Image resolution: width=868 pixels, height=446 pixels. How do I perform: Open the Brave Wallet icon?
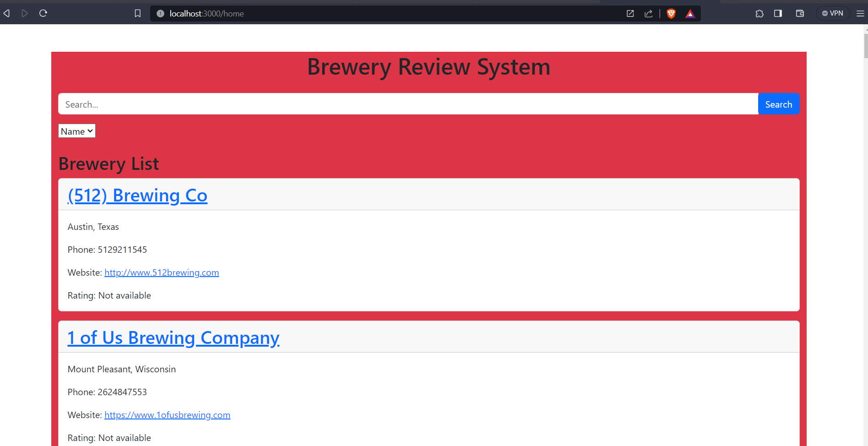[800, 13]
